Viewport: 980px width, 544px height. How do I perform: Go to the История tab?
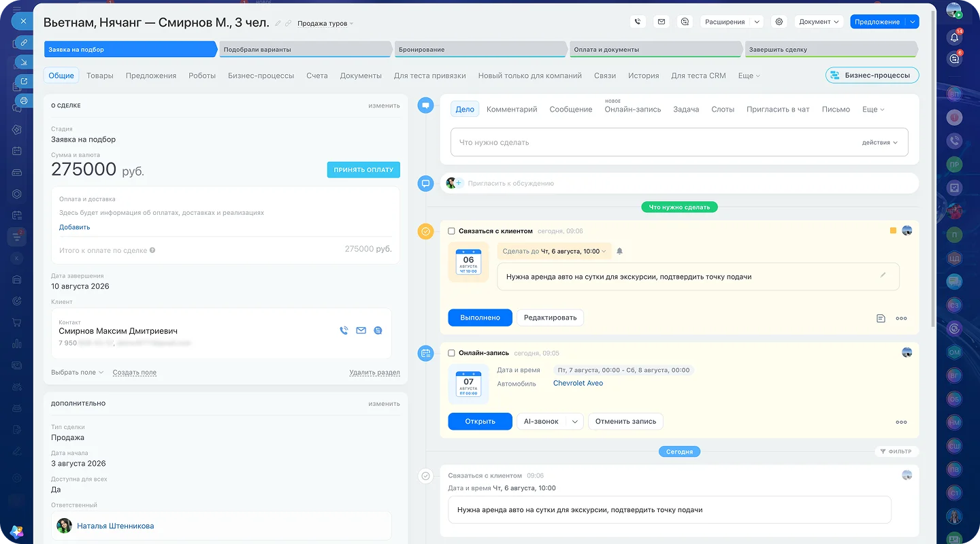tap(644, 75)
